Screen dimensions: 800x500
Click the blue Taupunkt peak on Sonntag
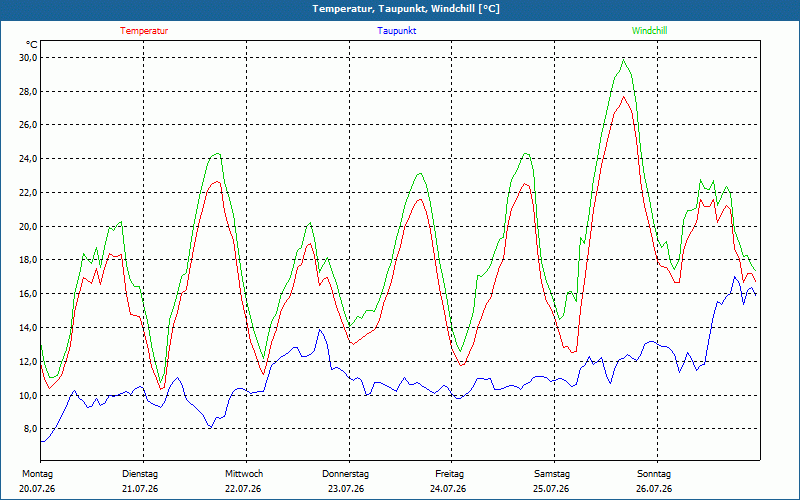coord(735,277)
